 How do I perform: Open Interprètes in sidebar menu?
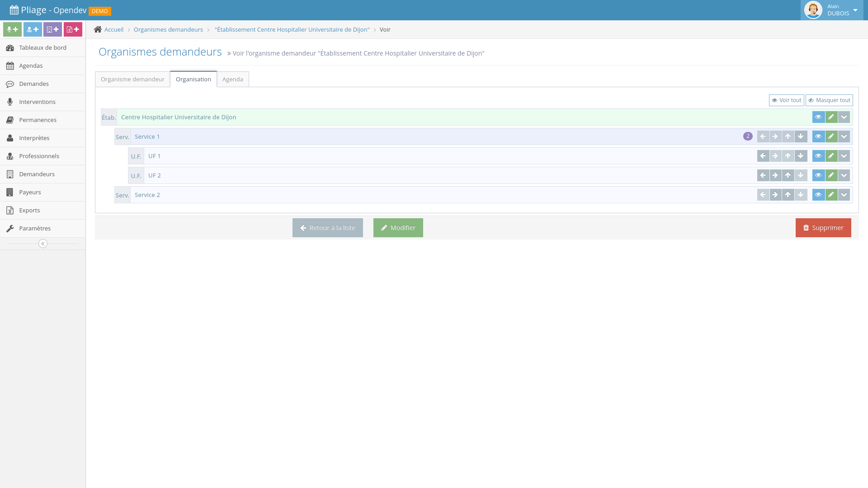point(34,138)
